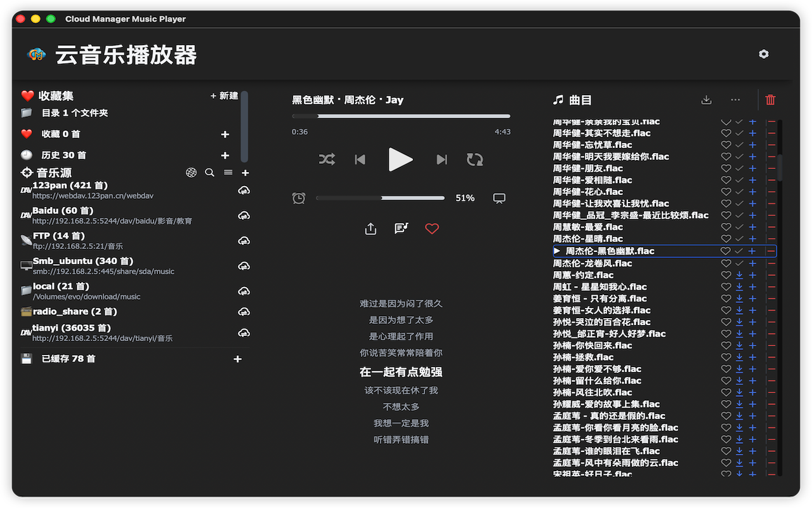Select the FTP (14 首) source
Screen dimensions: 812x508
[59, 236]
